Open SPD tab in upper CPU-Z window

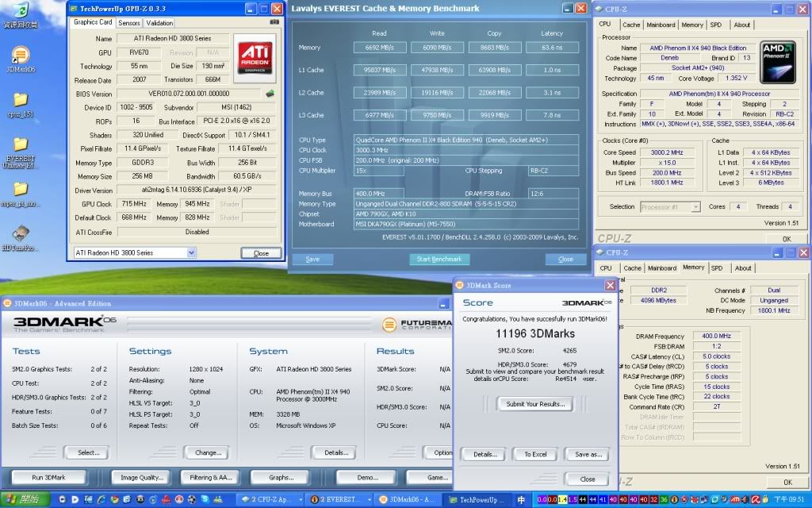point(716,25)
